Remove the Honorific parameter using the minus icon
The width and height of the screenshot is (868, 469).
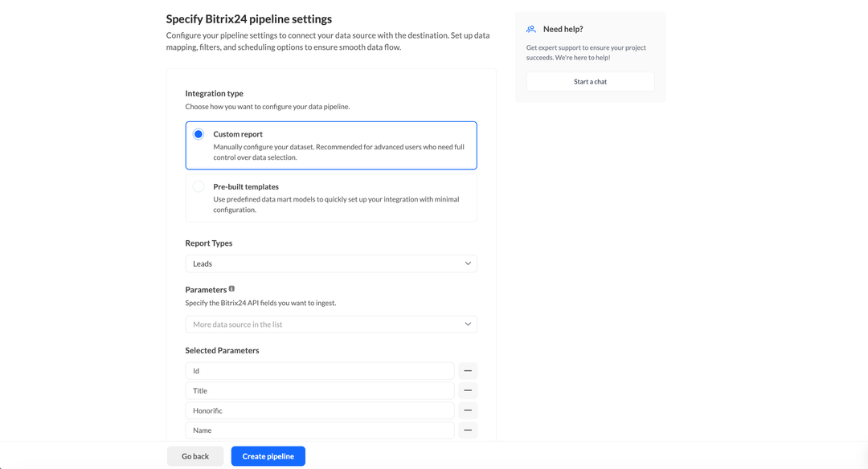[468, 410]
